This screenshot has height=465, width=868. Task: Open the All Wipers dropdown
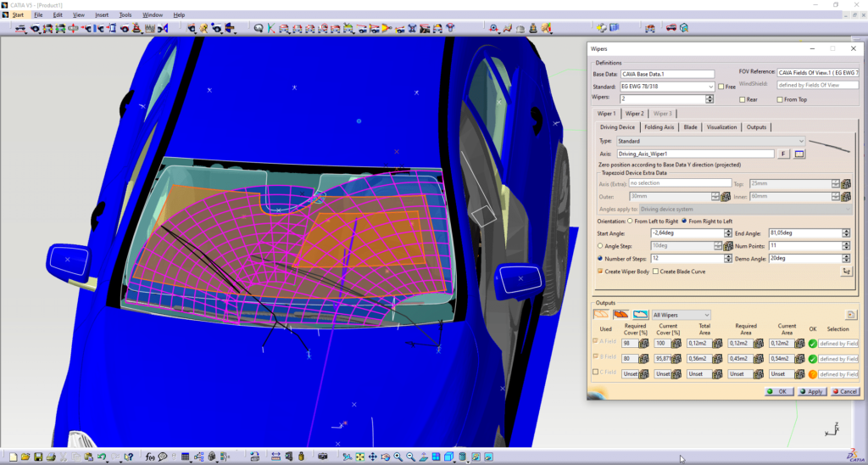point(682,315)
